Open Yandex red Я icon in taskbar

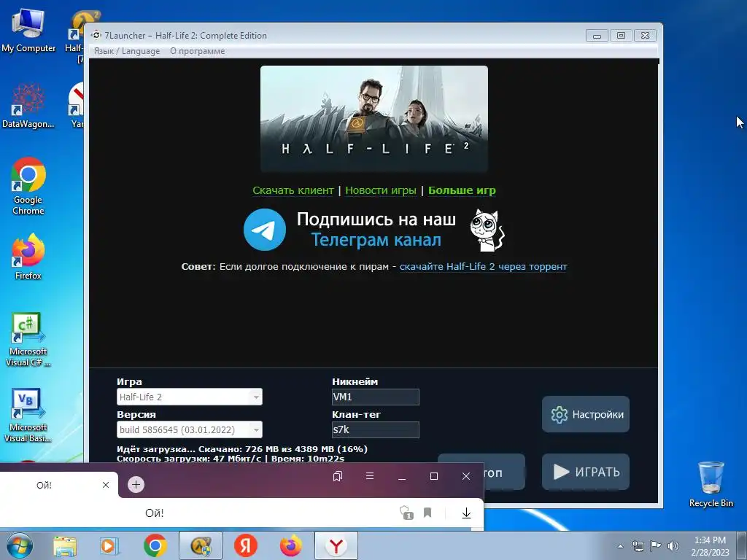tap(246, 545)
